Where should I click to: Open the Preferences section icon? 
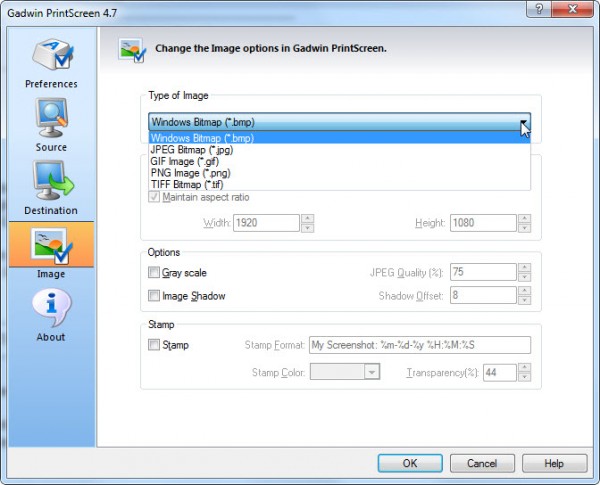pos(50,57)
